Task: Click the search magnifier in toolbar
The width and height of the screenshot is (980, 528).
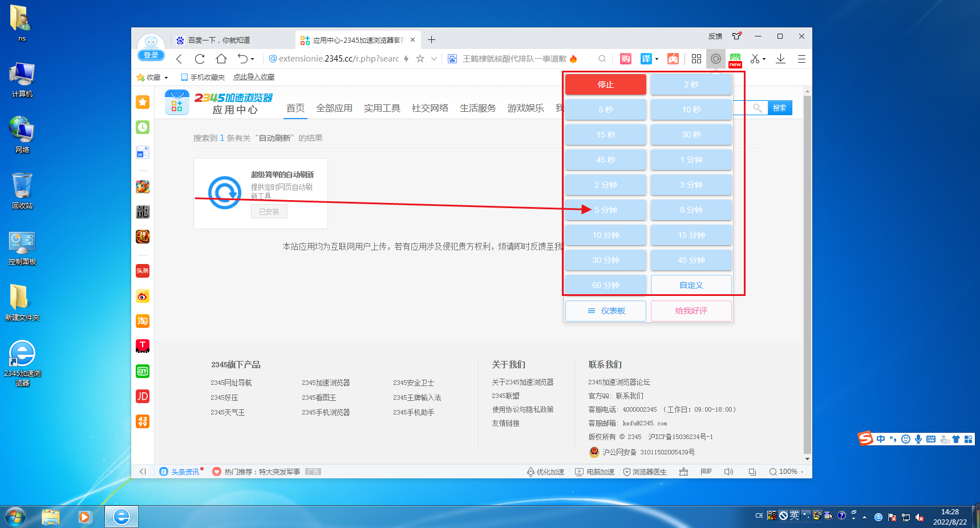Action: (602, 59)
